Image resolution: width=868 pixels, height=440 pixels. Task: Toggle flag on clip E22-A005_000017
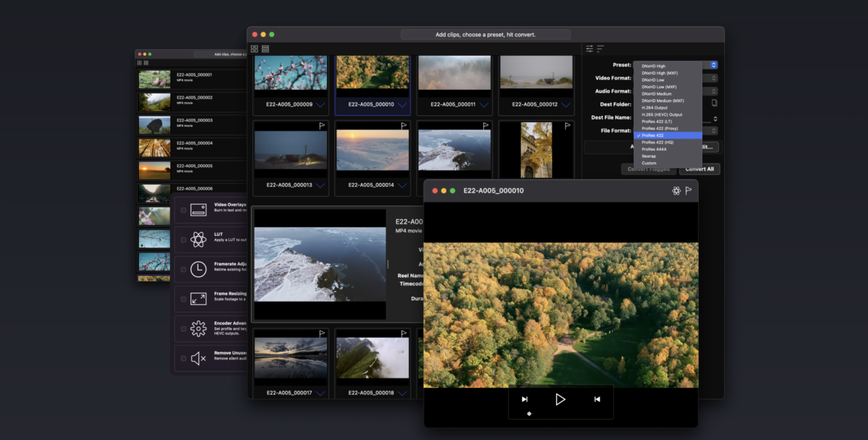[x=323, y=334]
